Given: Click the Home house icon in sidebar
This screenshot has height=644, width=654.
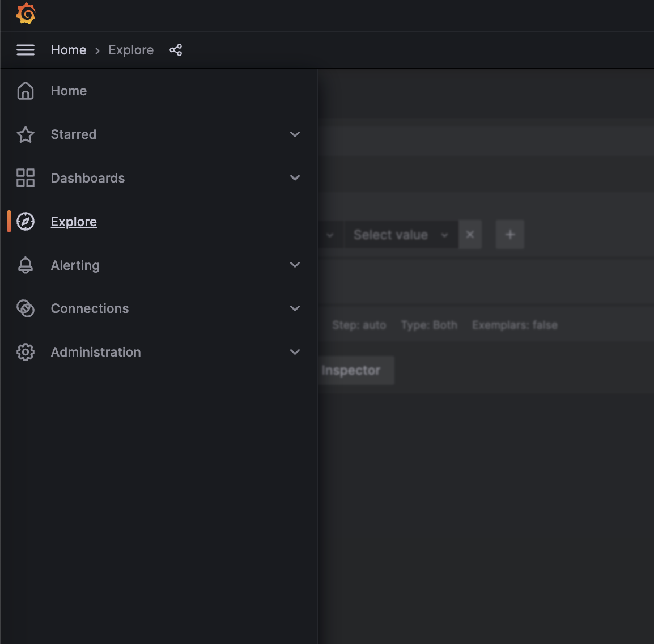Looking at the screenshot, I should (x=26, y=91).
